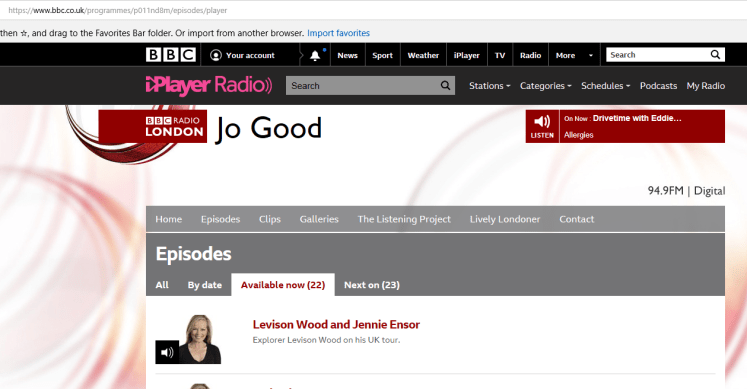
Task: Open the BBC logo homepage
Action: coord(171,55)
